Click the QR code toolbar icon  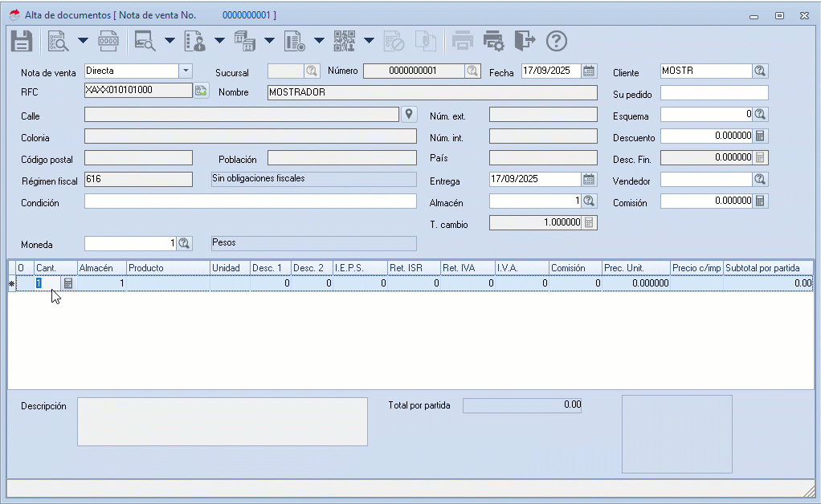[344, 41]
